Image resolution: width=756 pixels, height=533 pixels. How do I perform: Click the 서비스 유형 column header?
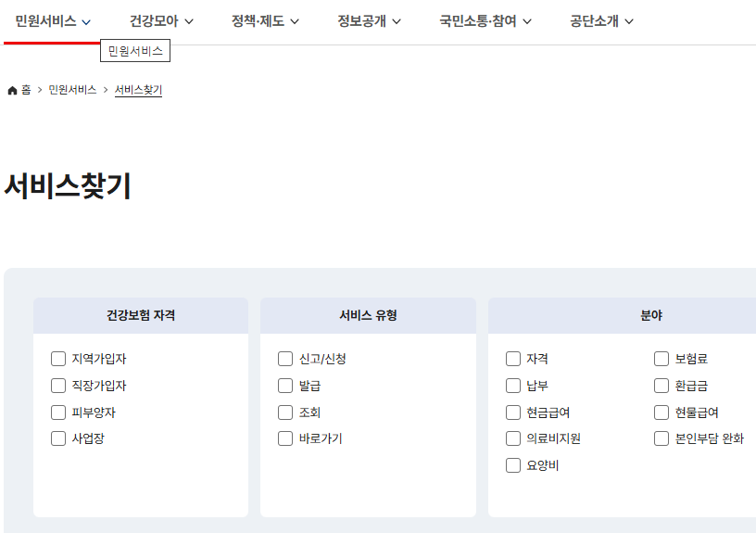coord(369,315)
